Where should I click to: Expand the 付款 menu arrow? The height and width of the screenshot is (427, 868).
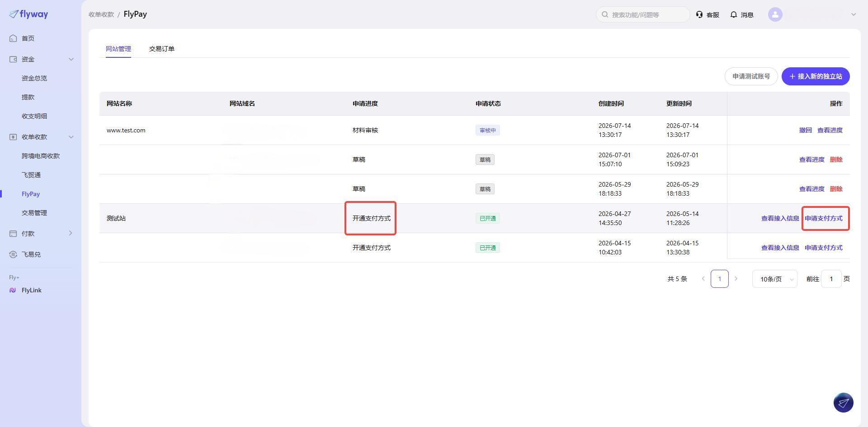[x=71, y=233]
